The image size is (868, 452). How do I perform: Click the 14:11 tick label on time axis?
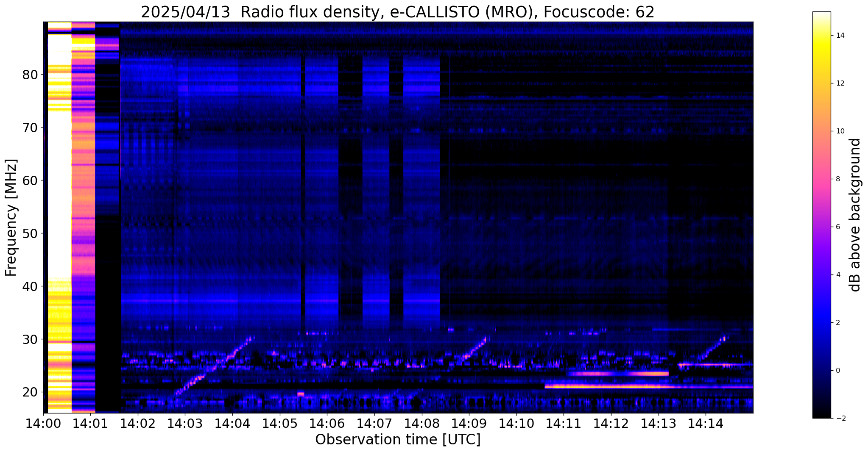[x=564, y=423]
